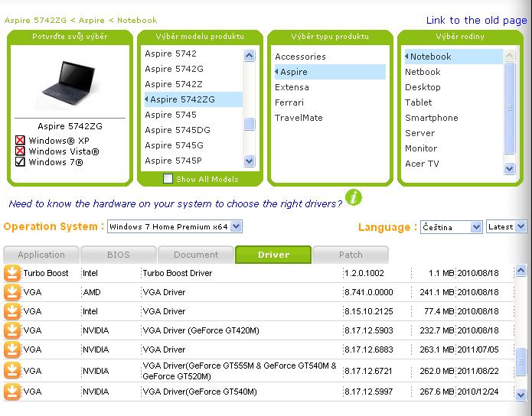Open the Latest version dropdown
532x416 pixels.
coord(506,226)
